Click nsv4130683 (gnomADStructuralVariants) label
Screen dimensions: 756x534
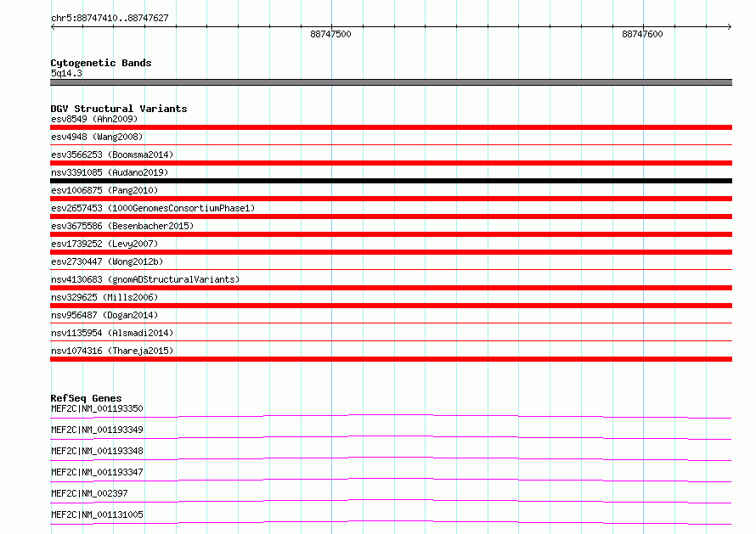click(x=145, y=279)
